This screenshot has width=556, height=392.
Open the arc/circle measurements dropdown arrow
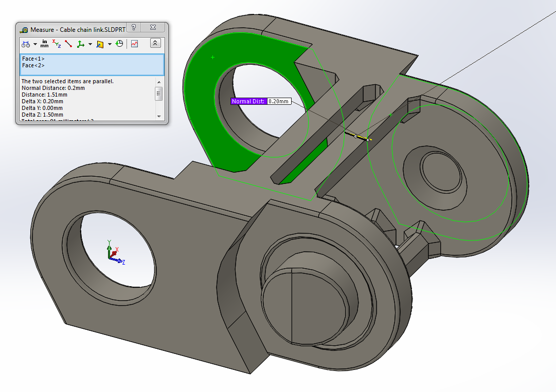pos(35,44)
